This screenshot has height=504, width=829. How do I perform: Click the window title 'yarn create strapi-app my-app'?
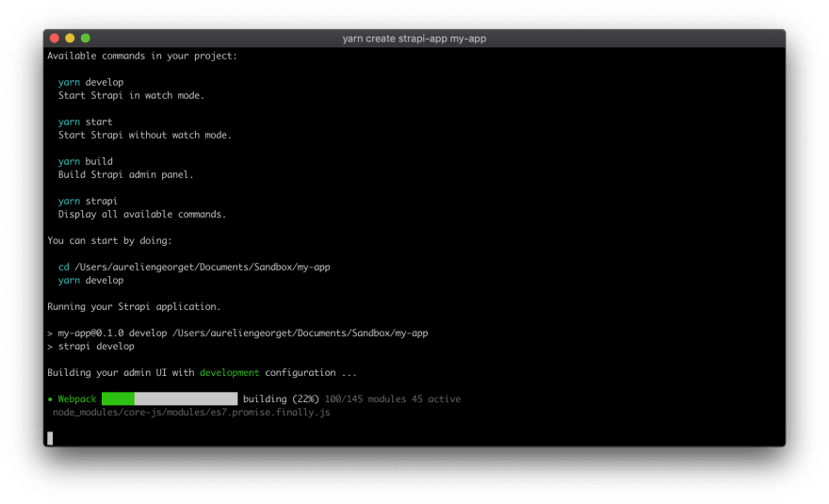coord(414,39)
